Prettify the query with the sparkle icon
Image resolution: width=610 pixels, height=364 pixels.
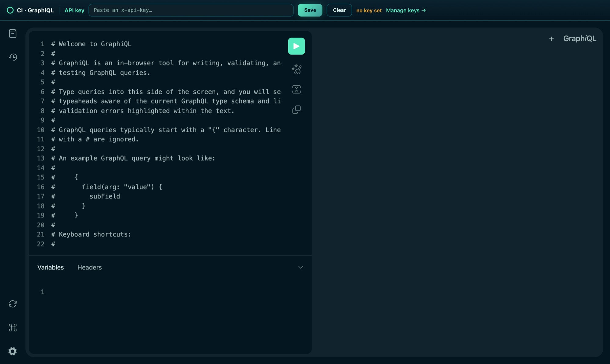point(296,69)
